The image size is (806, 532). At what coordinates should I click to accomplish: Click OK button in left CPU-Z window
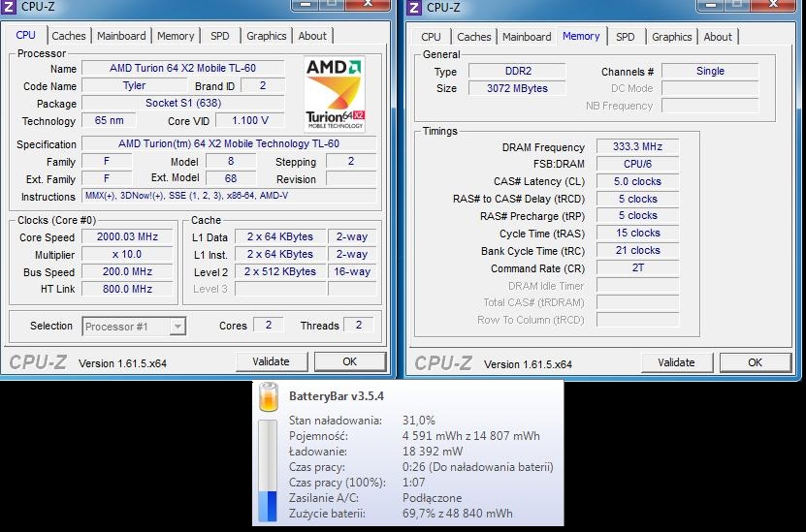(349, 361)
